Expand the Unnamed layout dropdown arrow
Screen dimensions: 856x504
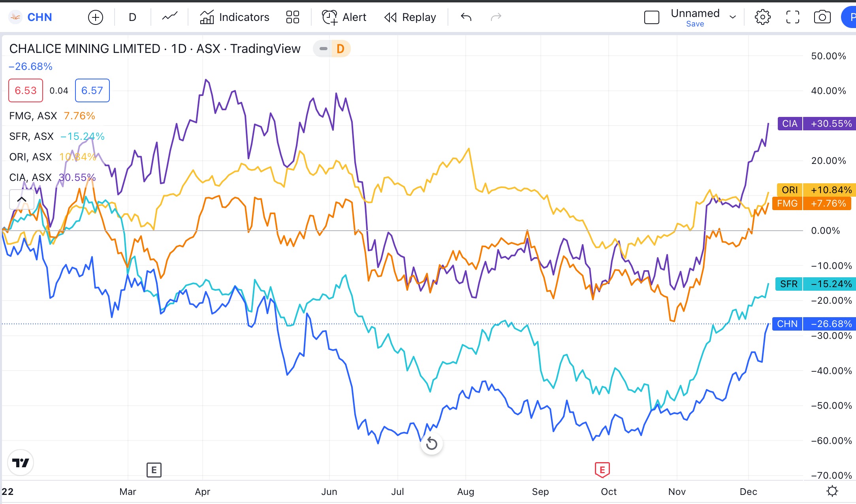(733, 17)
